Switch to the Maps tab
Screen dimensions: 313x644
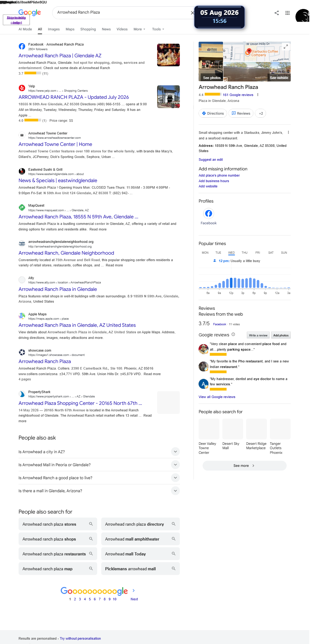pyautogui.click(x=70, y=29)
